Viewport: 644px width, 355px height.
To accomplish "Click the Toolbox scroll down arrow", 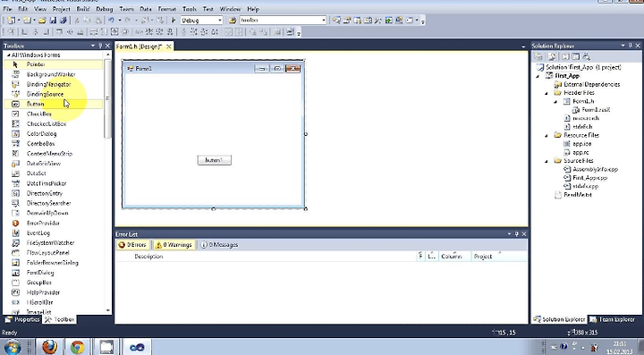I will click(108, 310).
